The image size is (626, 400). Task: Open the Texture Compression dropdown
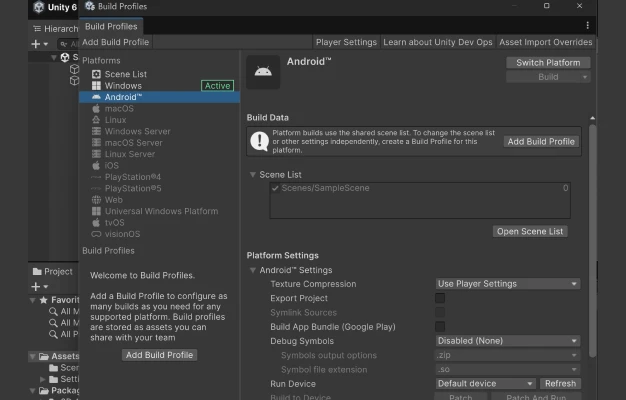(x=508, y=284)
